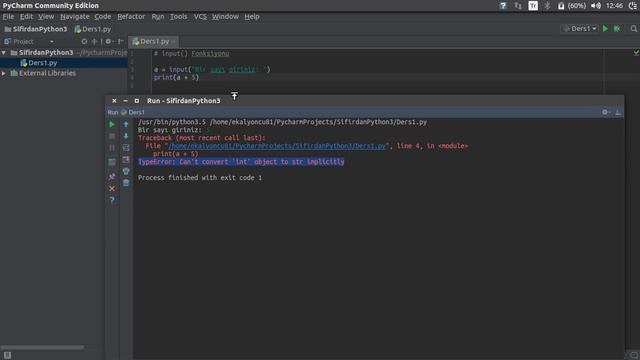Open the Code menu
640x360 pixels.
coord(102,17)
